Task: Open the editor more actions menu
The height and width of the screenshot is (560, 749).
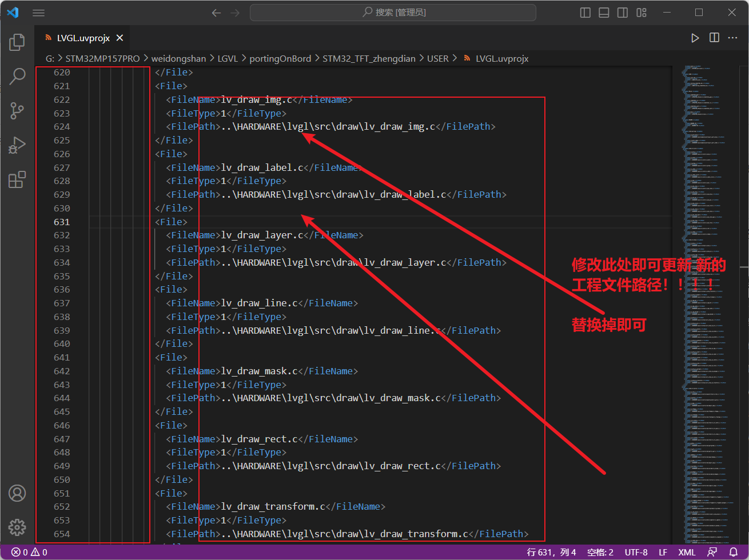Action: tap(732, 38)
